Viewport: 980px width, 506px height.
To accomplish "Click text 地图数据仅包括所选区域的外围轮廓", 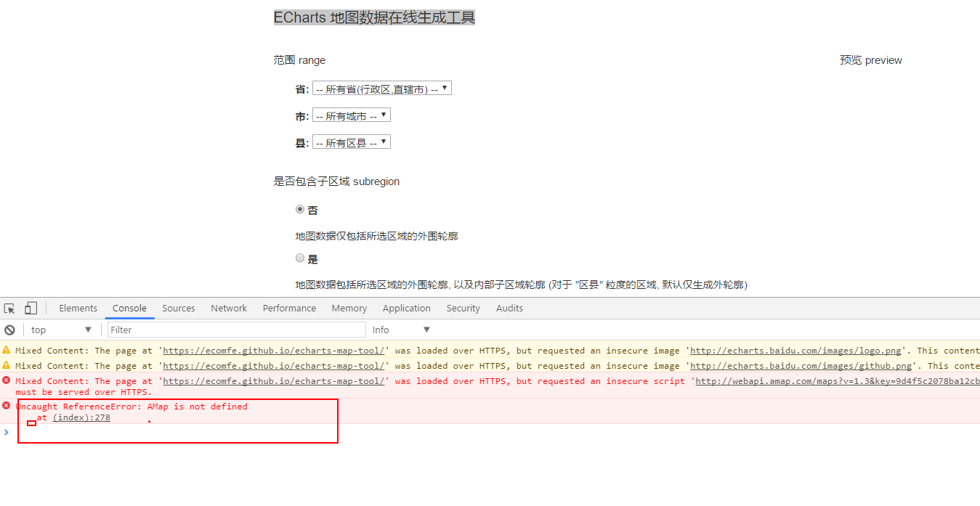I will [376, 236].
